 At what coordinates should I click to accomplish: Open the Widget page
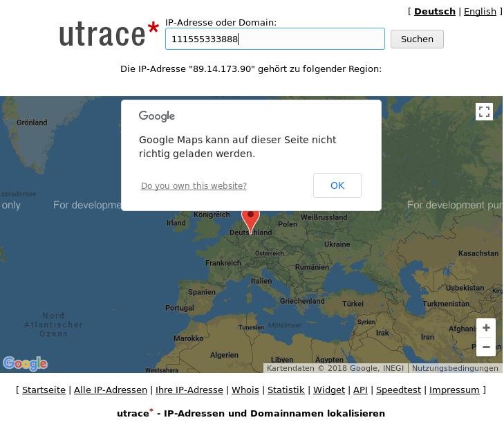[329, 390]
